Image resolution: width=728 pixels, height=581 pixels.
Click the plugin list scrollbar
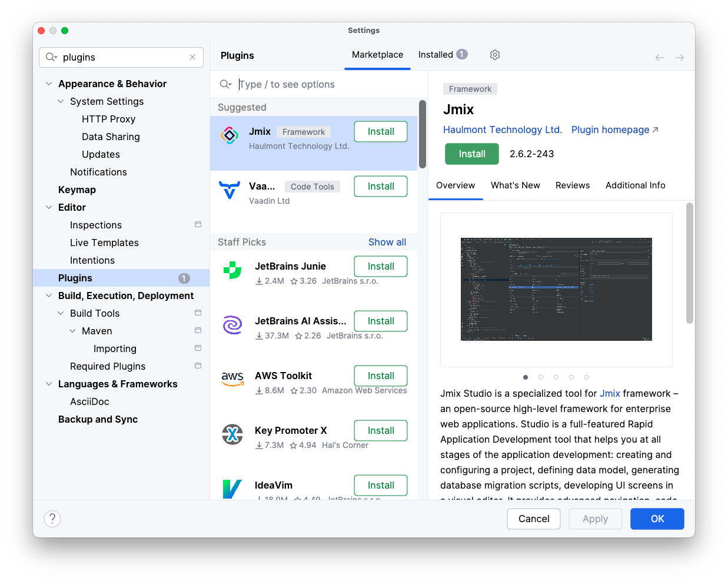click(422, 134)
